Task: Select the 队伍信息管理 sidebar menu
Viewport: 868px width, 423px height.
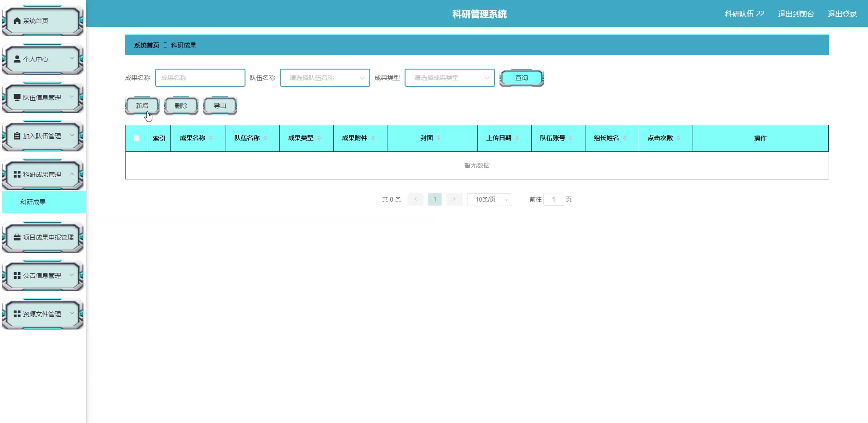Action: [x=43, y=98]
